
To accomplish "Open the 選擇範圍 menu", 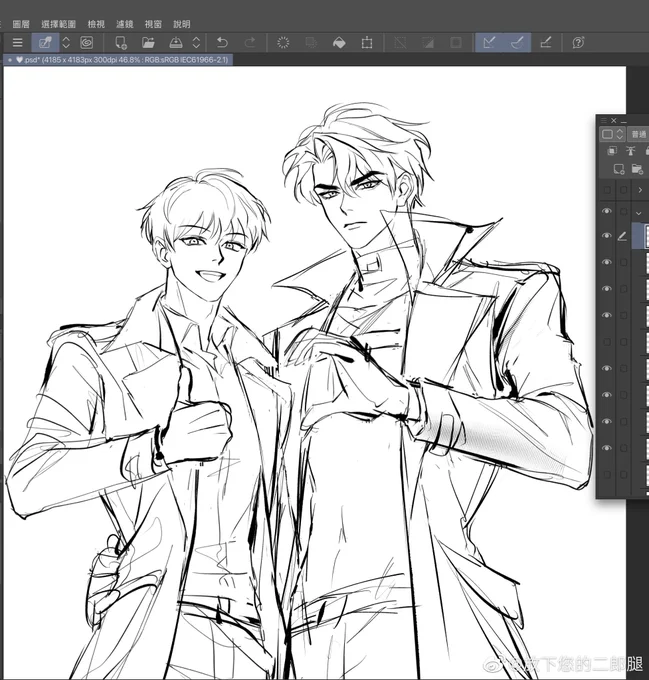I will pos(59,24).
